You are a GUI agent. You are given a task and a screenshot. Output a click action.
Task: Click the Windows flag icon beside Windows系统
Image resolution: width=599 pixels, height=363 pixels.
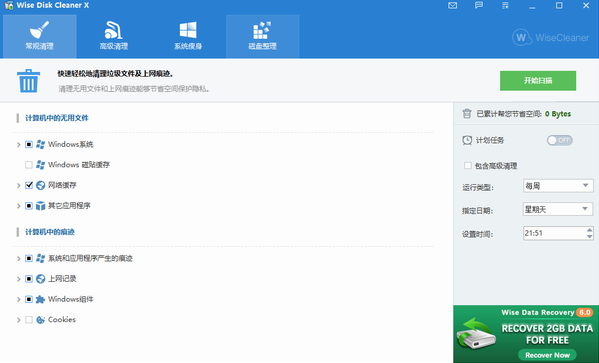point(40,144)
